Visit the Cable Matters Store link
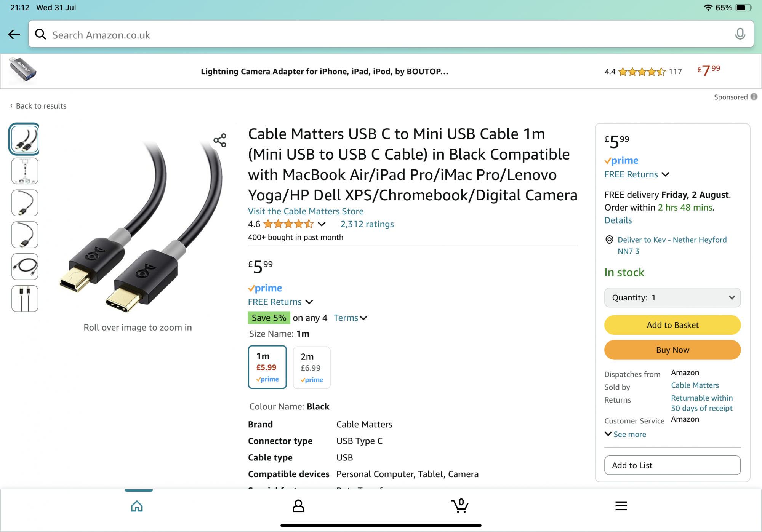This screenshot has height=532, width=762. 306,211
